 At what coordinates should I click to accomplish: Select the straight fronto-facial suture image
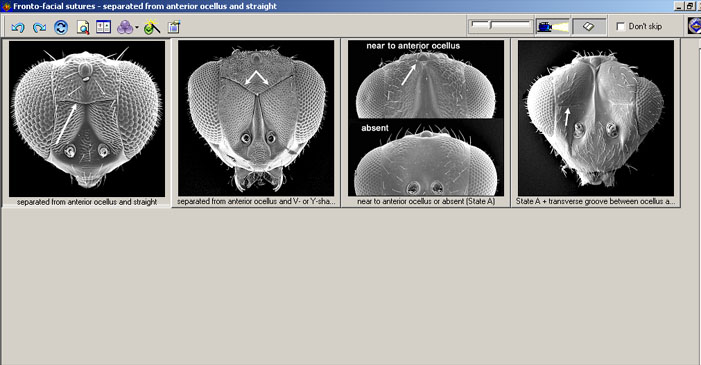pyautogui.click(x=87, y=119)
